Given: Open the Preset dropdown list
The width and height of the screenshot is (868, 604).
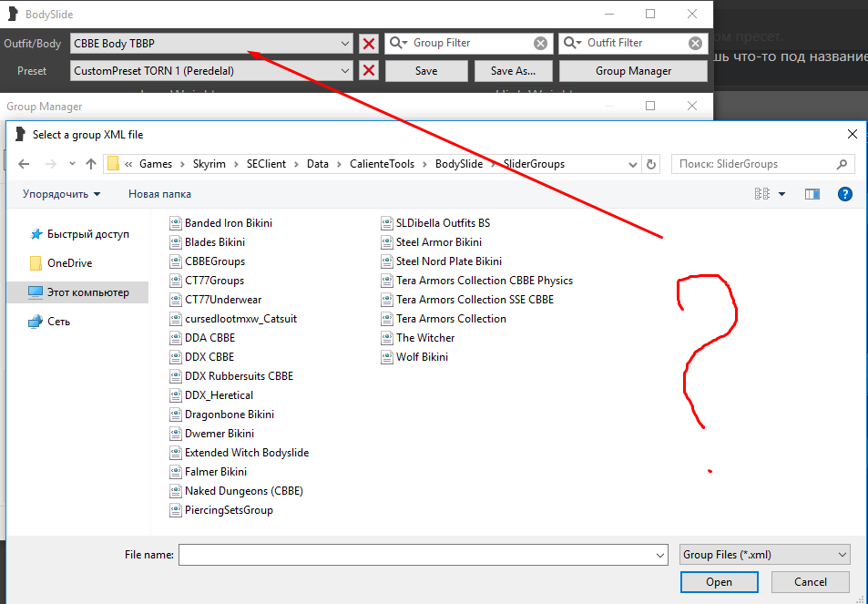Looking at the screenshot, I should pyautogui.click(x=344, y=70).
